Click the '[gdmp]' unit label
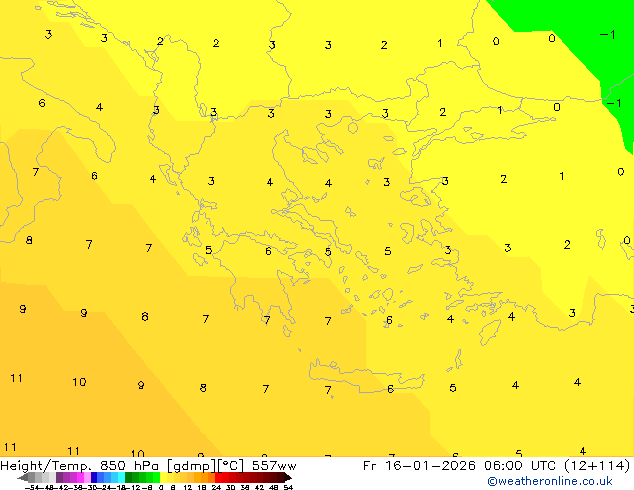The image size is (634, 490). [192, 466]
